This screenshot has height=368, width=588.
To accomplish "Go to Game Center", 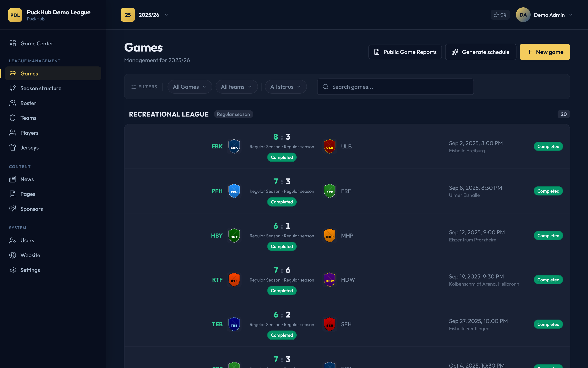I will coord(53,43).
